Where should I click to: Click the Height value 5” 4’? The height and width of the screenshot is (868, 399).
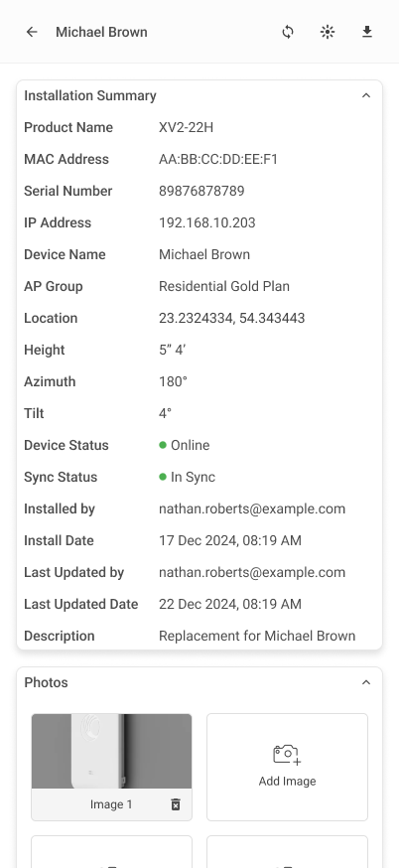point(172,351)
